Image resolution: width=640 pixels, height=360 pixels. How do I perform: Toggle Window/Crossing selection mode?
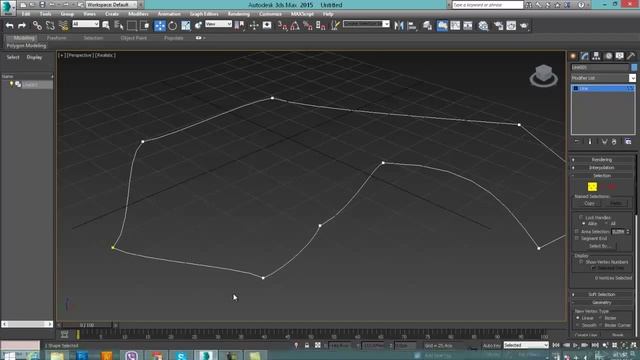pyautogui.click(x=145, y=26)
